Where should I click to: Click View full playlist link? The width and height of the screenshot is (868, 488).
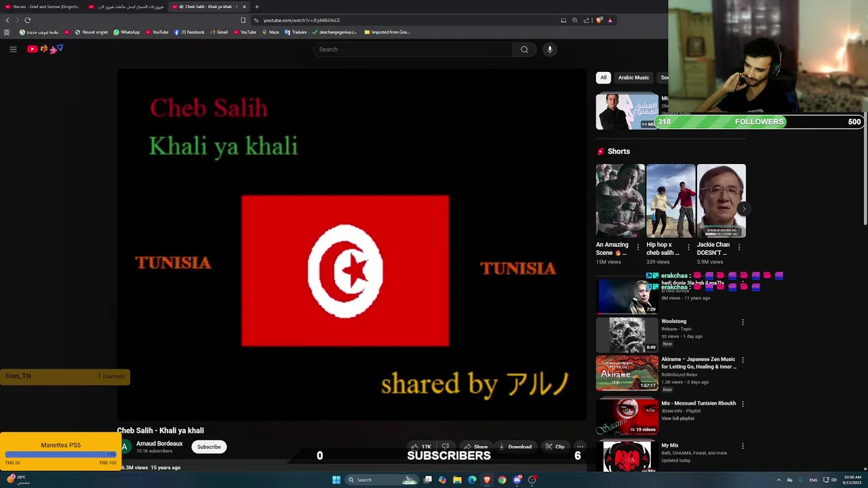[677, 418]
